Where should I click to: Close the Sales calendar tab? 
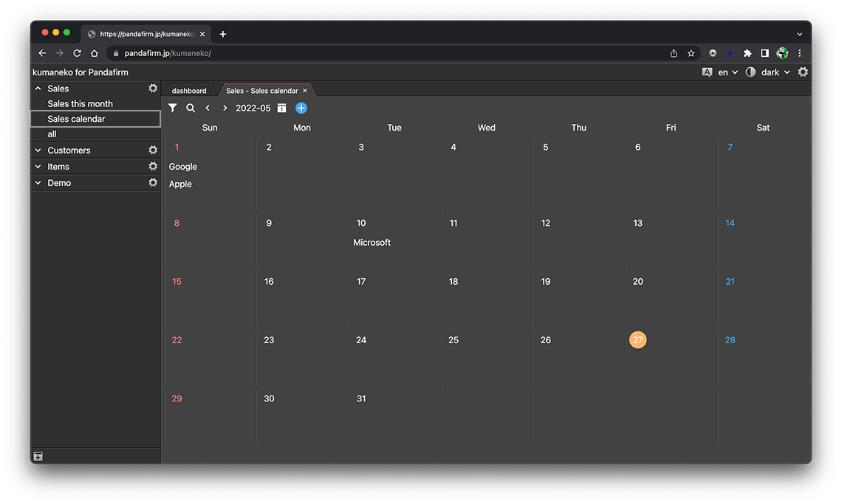pyautogui.click(x=305, y=91)
